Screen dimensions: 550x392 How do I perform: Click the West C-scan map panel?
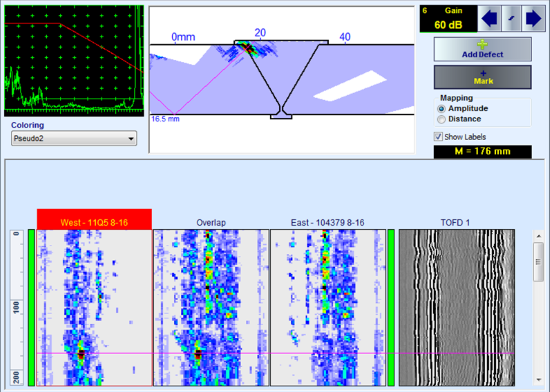tap(94, 308)
